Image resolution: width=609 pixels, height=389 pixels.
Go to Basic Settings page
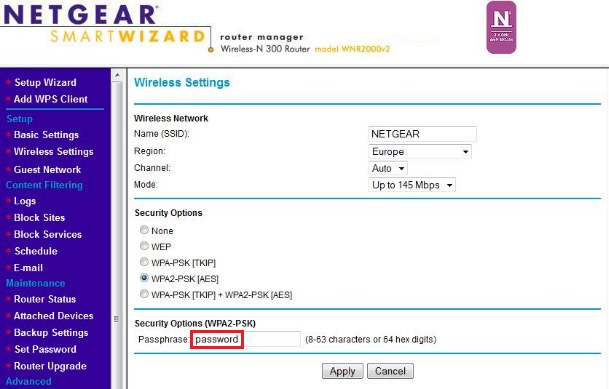(46, 135)
